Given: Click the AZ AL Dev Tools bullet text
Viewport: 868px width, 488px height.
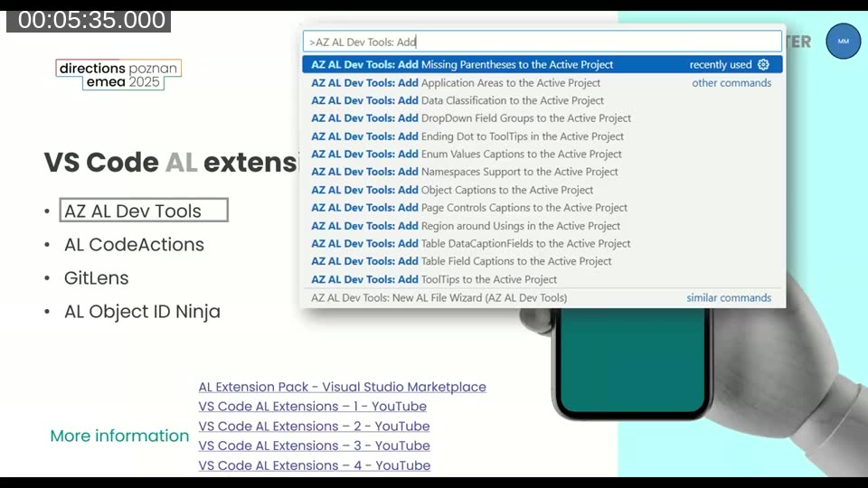Looking at the screenshot, I should [133, 211].
